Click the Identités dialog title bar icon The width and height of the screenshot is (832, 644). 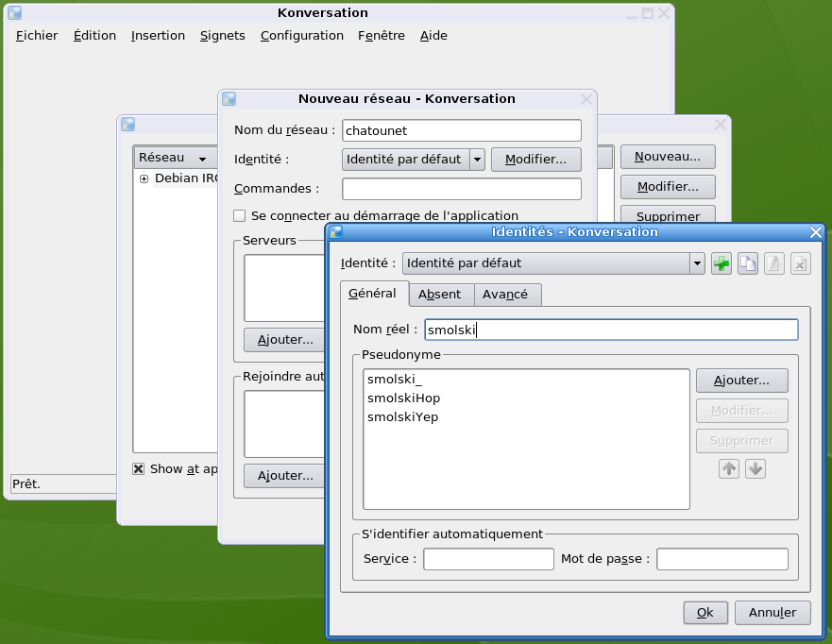click(335, 232)
